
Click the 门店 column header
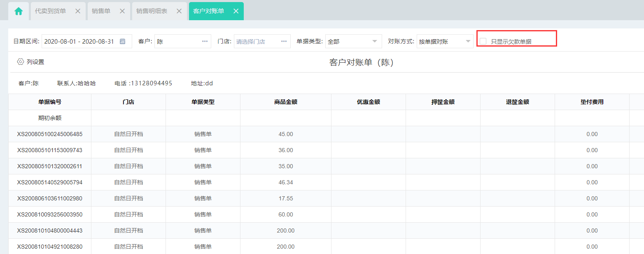click(x=128, y=102)
